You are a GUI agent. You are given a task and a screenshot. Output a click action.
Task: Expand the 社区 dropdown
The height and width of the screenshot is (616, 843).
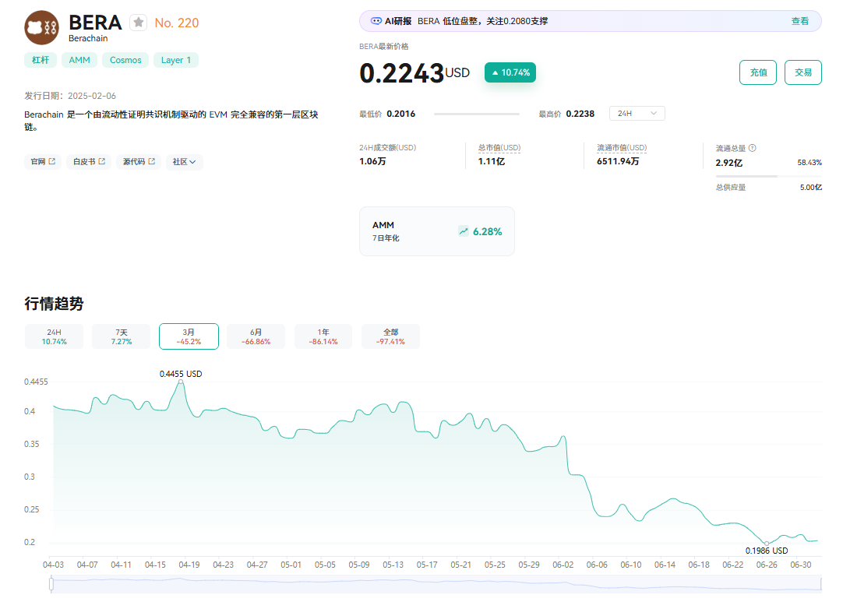click(x=184, y=162)
